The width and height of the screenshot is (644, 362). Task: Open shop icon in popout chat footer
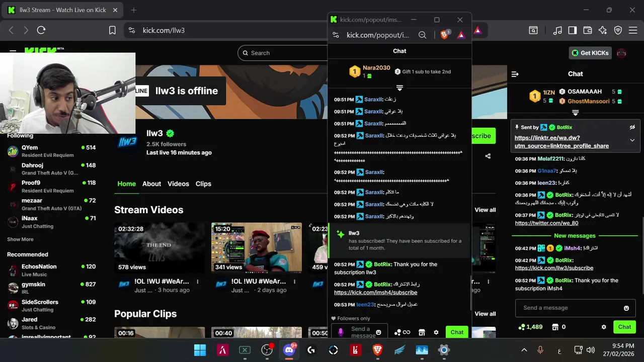point(422,332)
